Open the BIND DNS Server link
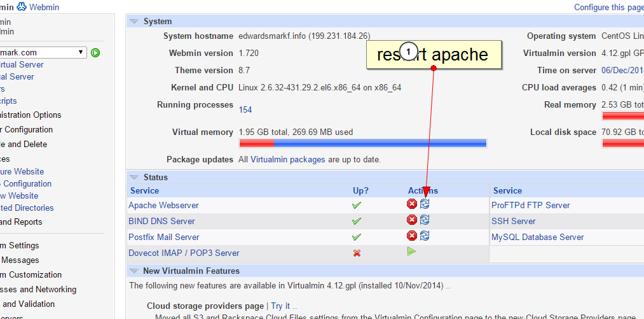Screen dimensions: 644x319 pos(161,221)
